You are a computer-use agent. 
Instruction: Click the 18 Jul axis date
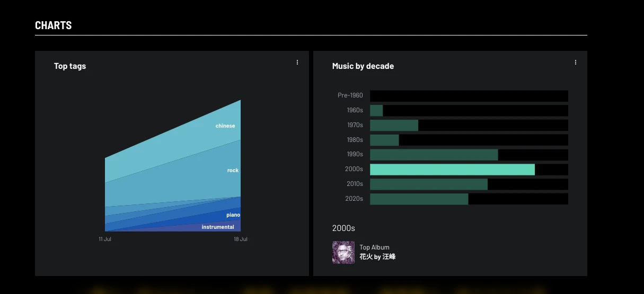[241, 239]
